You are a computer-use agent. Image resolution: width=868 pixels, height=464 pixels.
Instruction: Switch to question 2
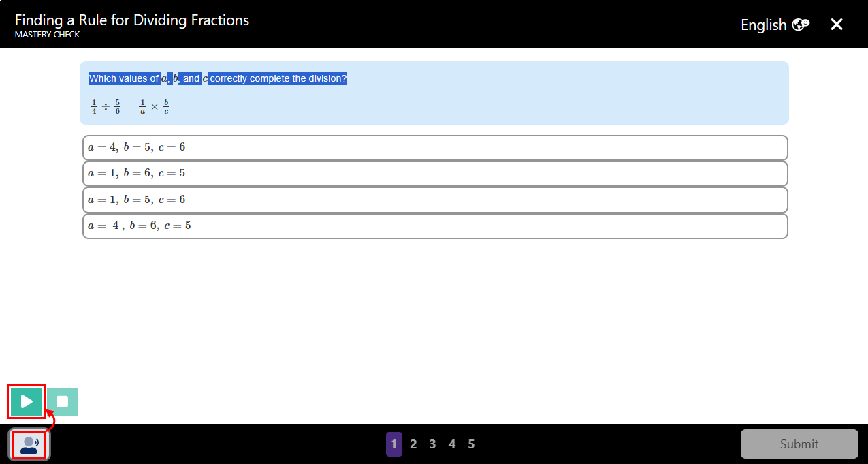[x=413, y=444]
